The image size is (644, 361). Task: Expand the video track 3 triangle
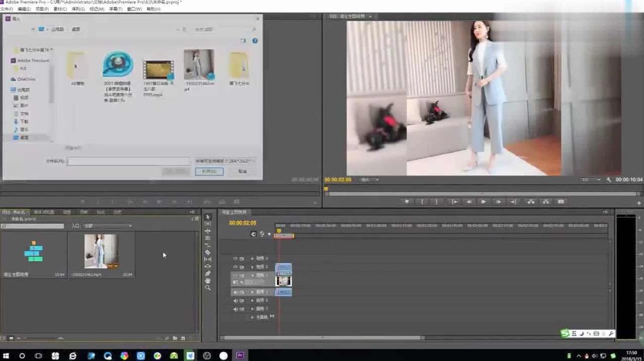tap(252, 259)
